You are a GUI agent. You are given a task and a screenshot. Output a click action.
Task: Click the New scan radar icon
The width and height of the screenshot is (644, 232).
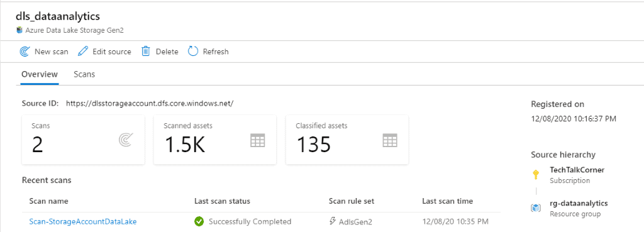click(x=25, y=52)
